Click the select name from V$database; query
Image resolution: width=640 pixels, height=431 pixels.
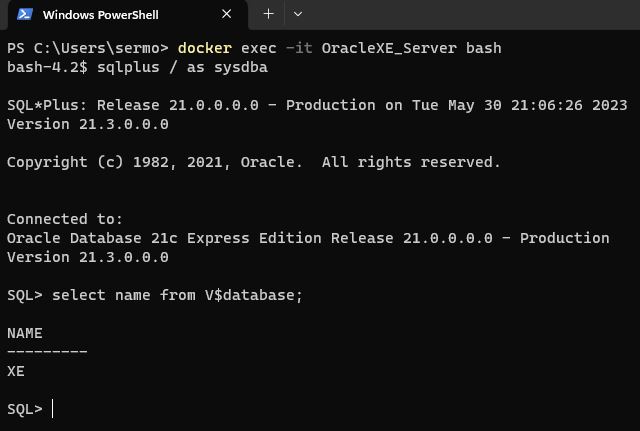pyautogui.click(x=177, y=295)
